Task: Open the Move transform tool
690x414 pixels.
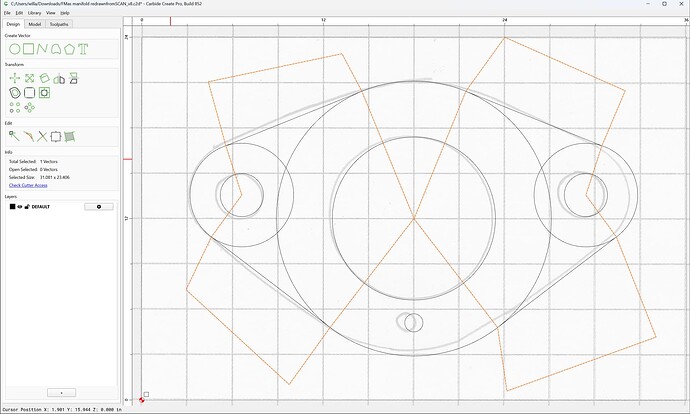Action: coord(15,78)
